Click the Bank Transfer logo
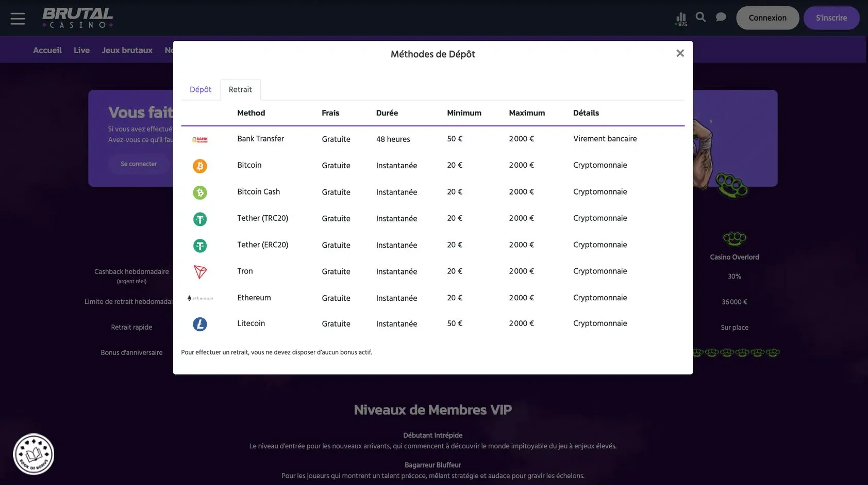 200,139
